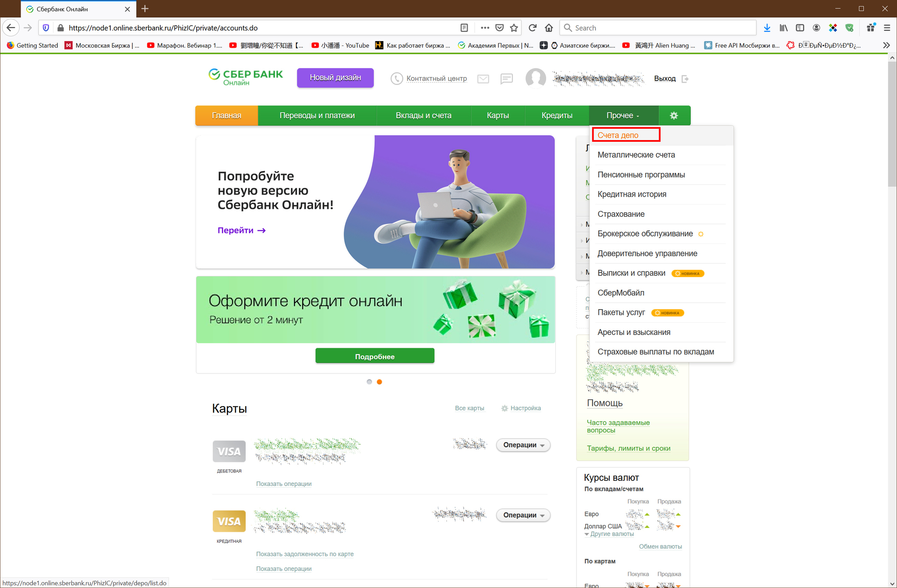Open the Firefox downloads arrow icon
897x588 pixels.
(x=767, y=28)
